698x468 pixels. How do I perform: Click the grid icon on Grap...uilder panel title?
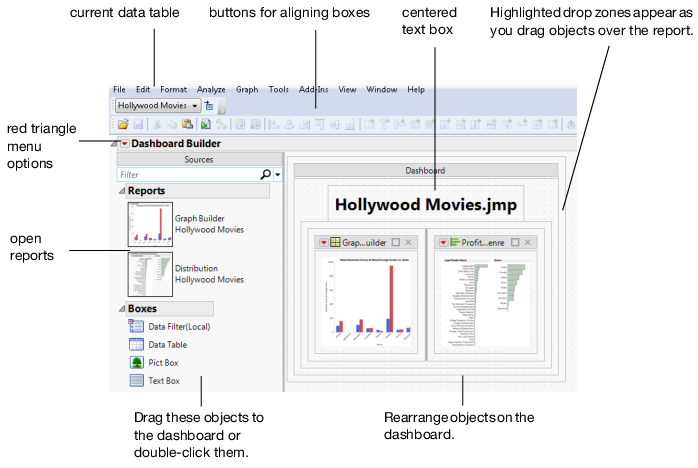tap(335, 242)
